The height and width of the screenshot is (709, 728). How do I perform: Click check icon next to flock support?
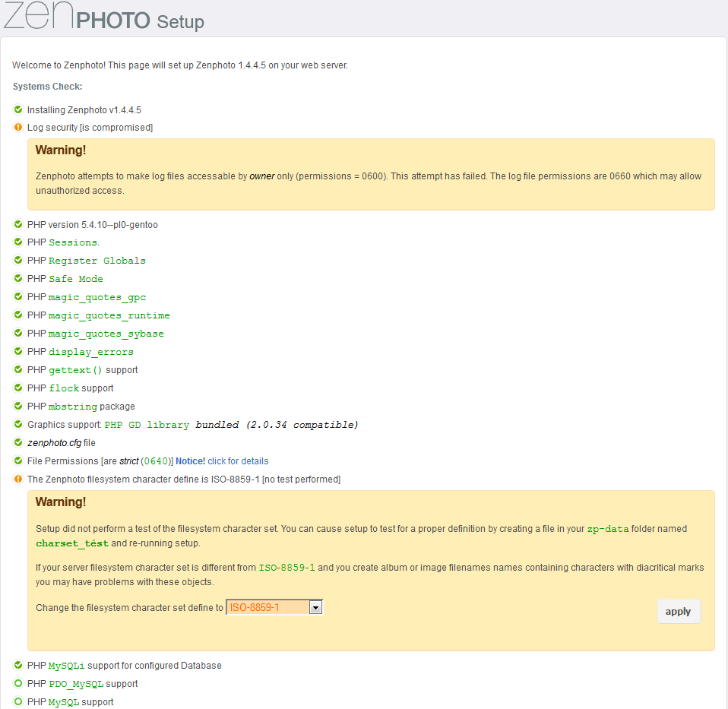coord(18,388)
